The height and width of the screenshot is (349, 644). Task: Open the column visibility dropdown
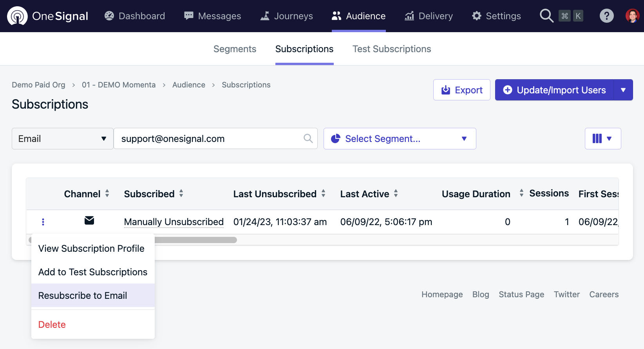tap(603, 138)
